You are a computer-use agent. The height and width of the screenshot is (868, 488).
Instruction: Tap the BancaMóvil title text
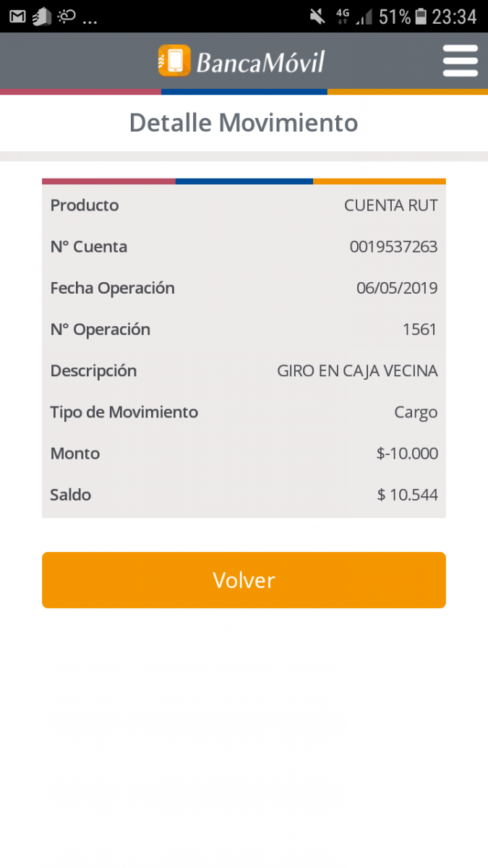tap(261, 62)
